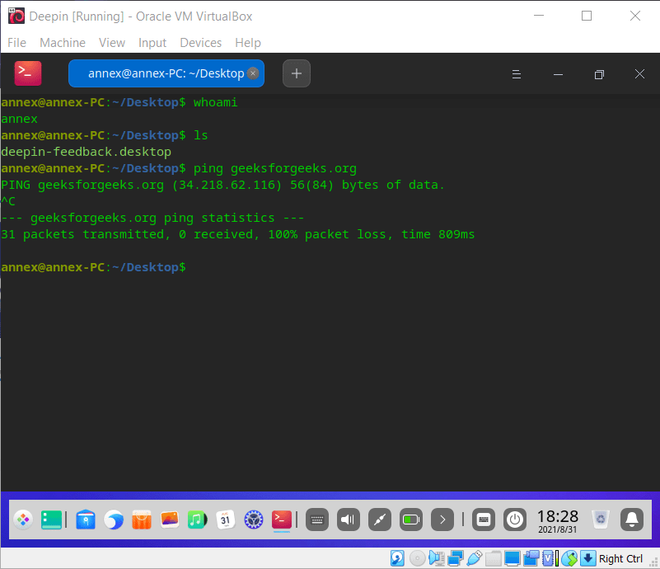The height and width of the screenshot is (569, 660).
Task: Open the notification bell icon
Action: coord(632,520)
